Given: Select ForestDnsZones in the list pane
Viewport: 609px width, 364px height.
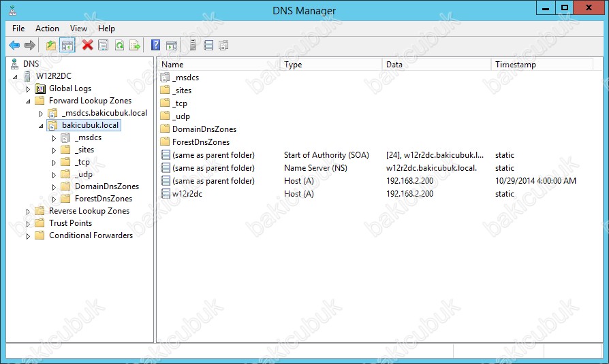Looking at the screenshot, I should (201, 142).
